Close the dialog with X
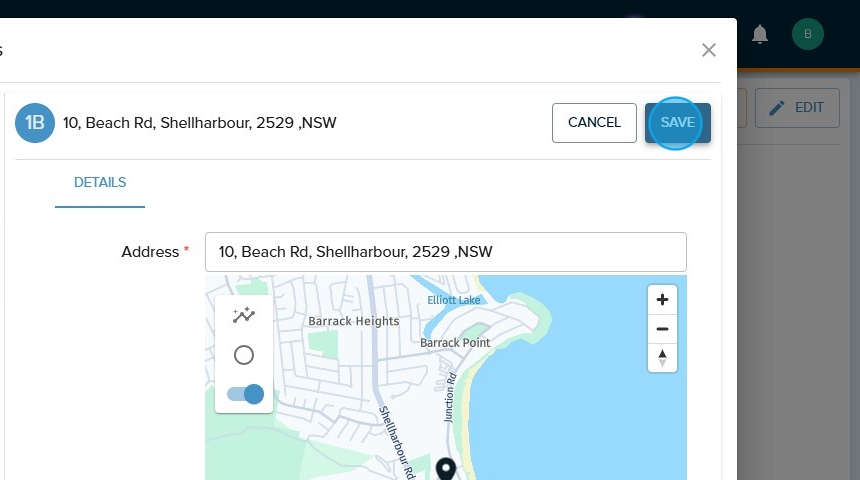This screenshot has height=480, width=860. coord(709,50)
